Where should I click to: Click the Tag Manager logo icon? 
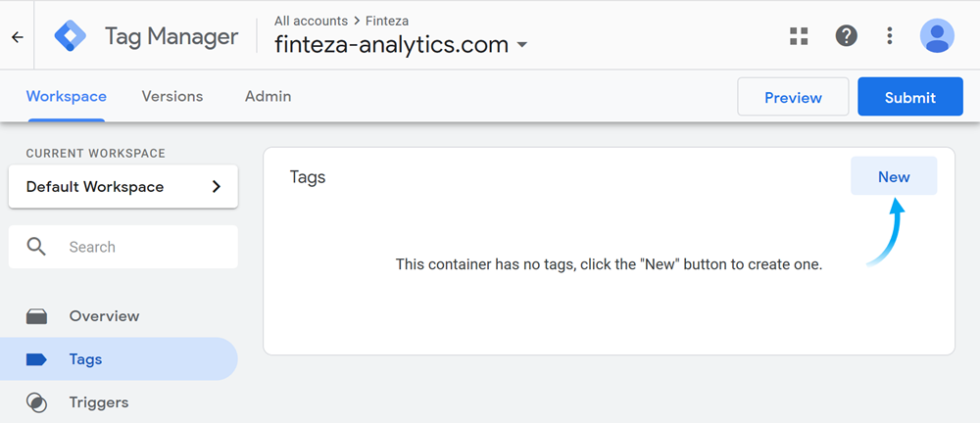coord(71,37)
